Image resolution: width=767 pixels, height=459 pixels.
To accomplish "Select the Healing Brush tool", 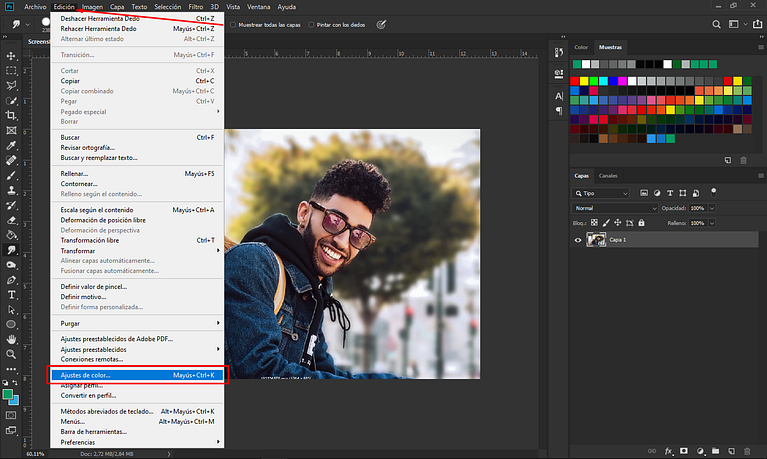I will [x=11, y=161].
